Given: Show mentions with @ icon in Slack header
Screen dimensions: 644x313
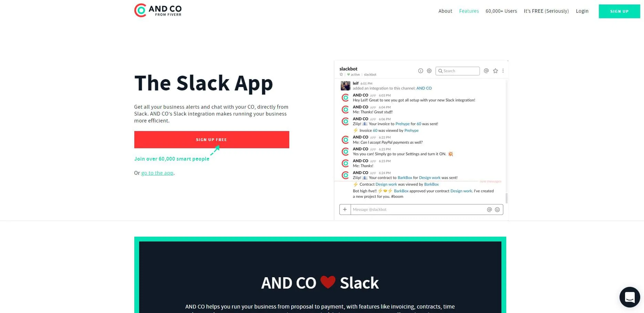Looking at the screenshot, I should [x=486, y=71].
